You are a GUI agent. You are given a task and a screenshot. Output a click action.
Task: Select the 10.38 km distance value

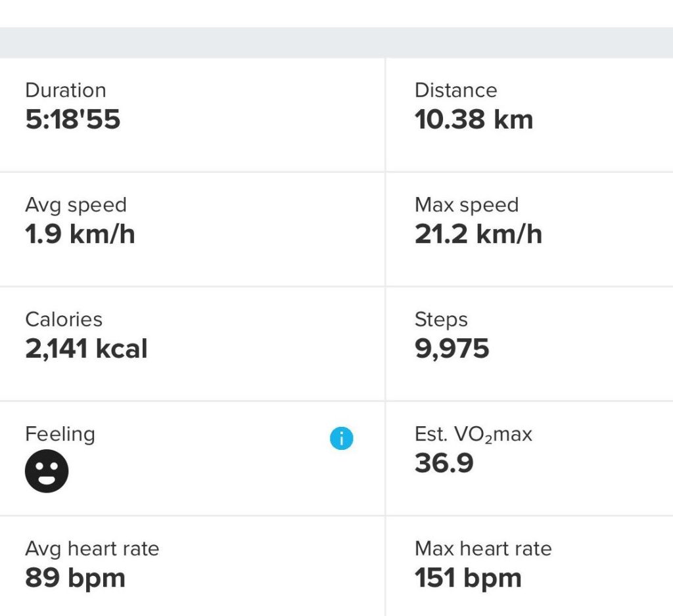coord(473,120)
